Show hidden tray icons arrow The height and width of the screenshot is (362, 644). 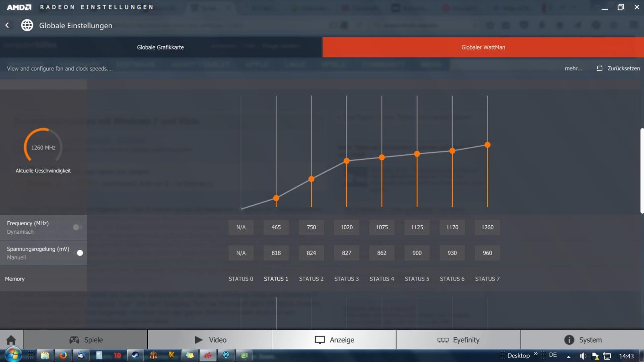pyautogui.click(x=569, y=356)
